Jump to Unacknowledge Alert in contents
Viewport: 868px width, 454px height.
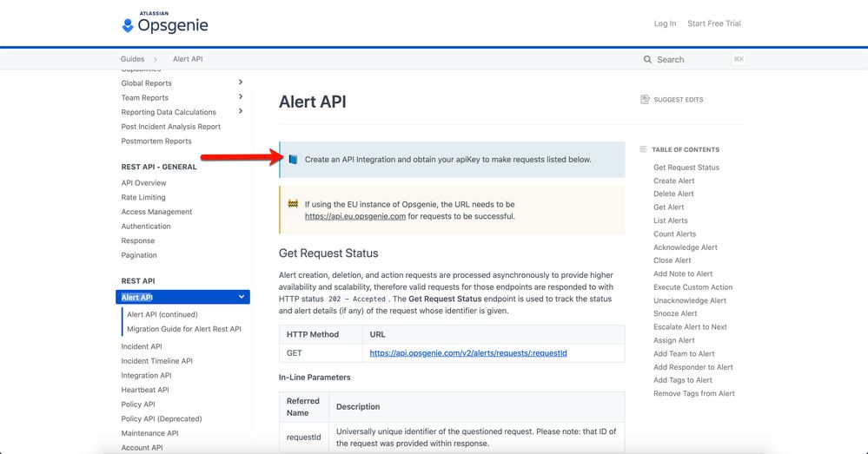[689, 300]
